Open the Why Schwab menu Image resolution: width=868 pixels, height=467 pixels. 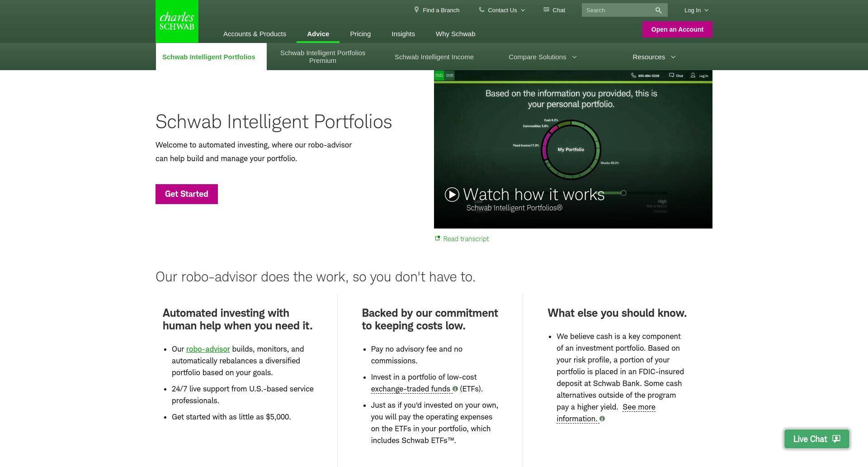coord(455,34)
